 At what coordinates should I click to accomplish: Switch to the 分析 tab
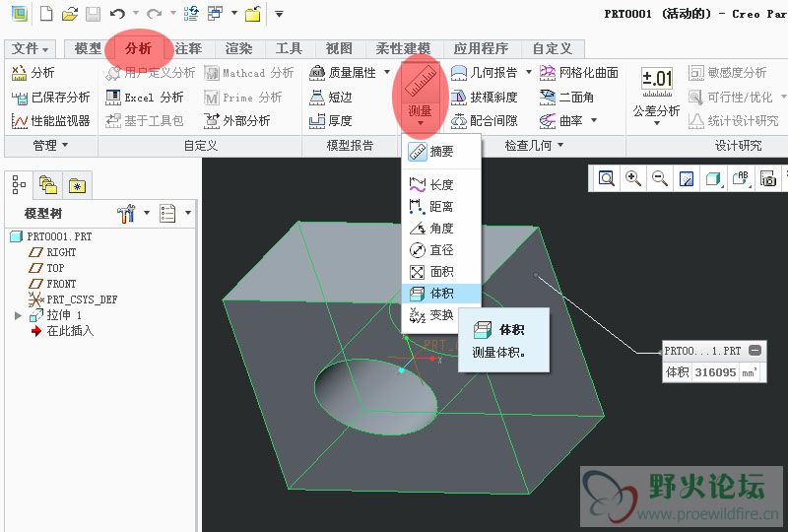[x=138, y=49]
